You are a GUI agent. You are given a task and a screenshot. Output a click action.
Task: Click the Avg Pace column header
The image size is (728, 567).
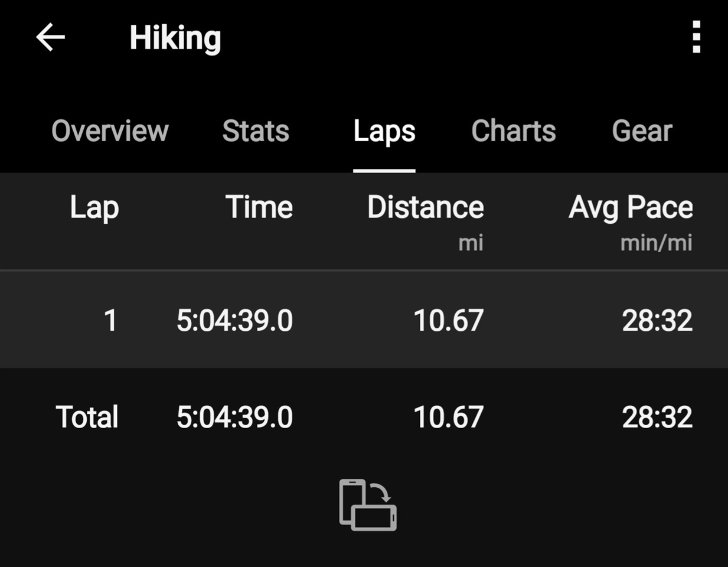(x=631, y=208)
